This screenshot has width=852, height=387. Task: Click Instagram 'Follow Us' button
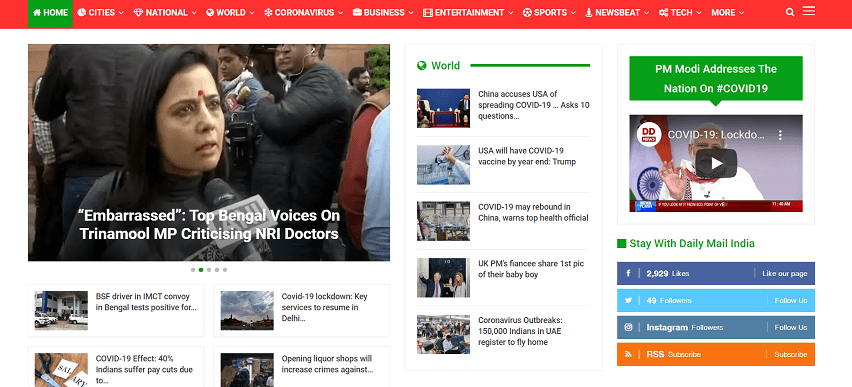(x=791, y=327)
